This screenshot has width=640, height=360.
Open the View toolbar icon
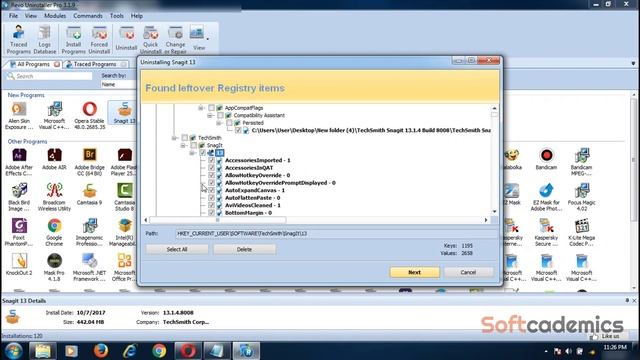pos(198,38)
